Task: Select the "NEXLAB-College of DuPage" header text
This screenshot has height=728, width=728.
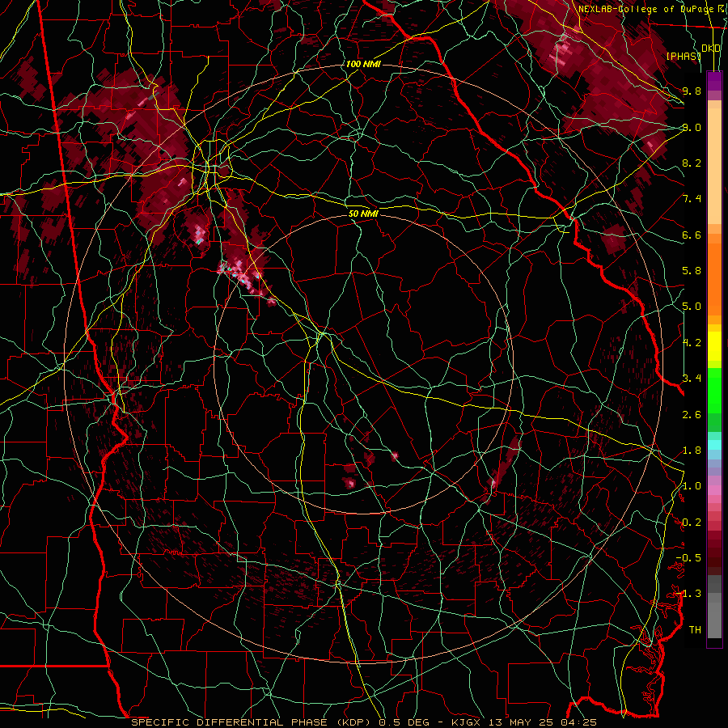Action: click(645, 9)
